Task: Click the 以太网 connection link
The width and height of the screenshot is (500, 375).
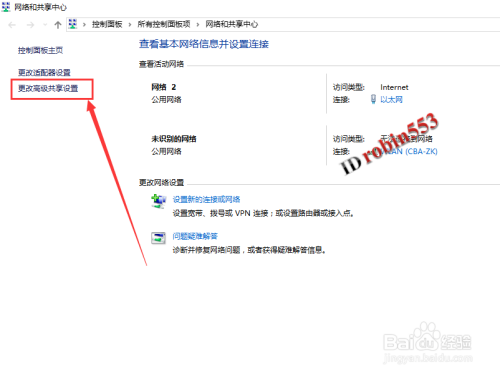Action: coord(391,100)
